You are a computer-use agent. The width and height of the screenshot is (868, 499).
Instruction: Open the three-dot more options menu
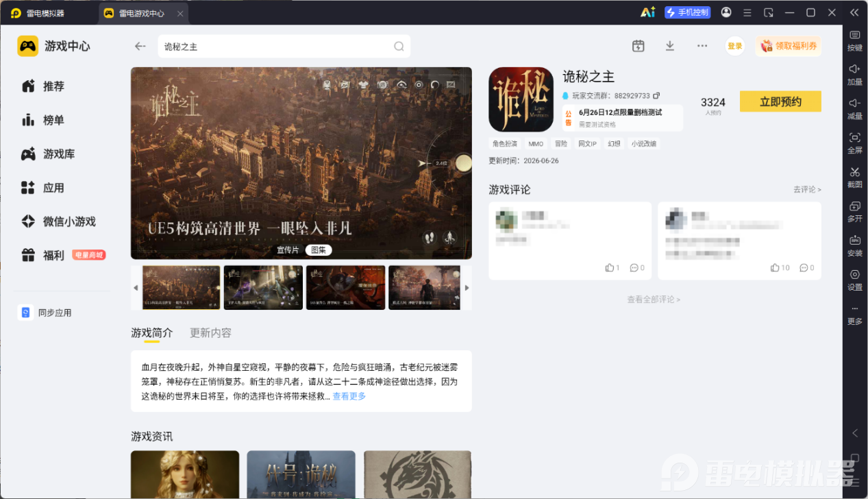[x=702, y=46]
